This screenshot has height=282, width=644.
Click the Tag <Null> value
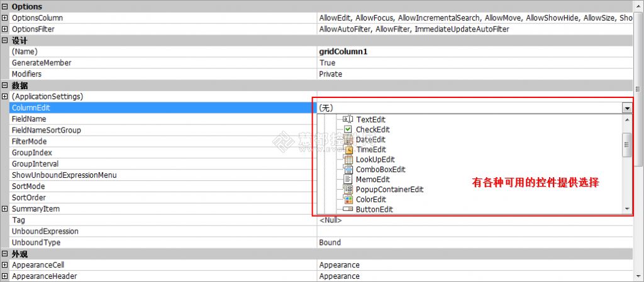[x=331, y=220]
